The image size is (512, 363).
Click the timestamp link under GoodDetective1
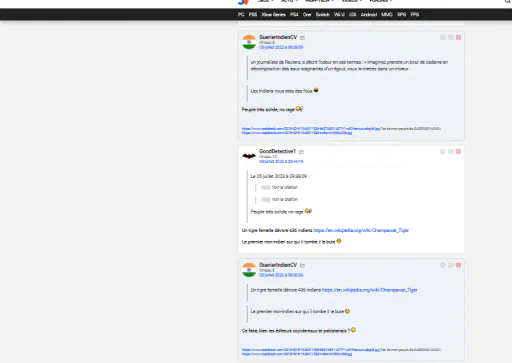coord(281,162)
